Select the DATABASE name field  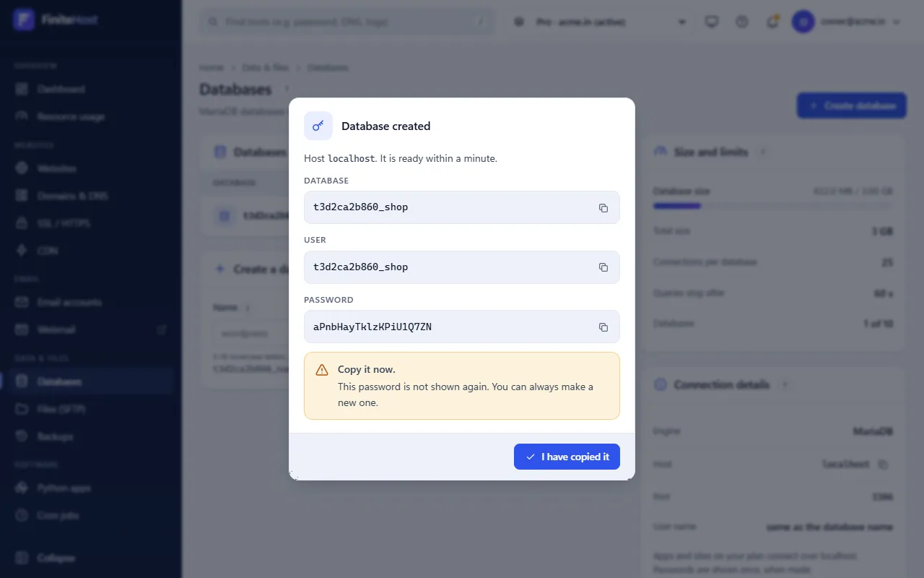click(x=462, y=207)
